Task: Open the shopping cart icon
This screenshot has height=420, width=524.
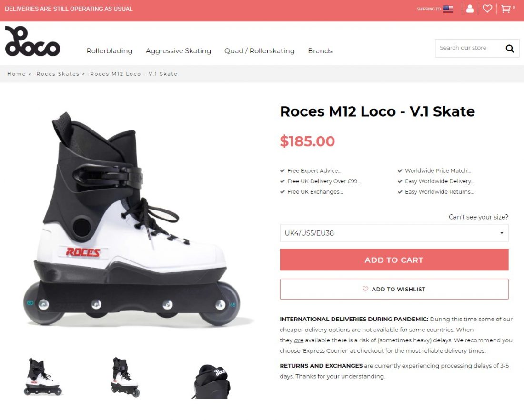Action: pos(505,9)
